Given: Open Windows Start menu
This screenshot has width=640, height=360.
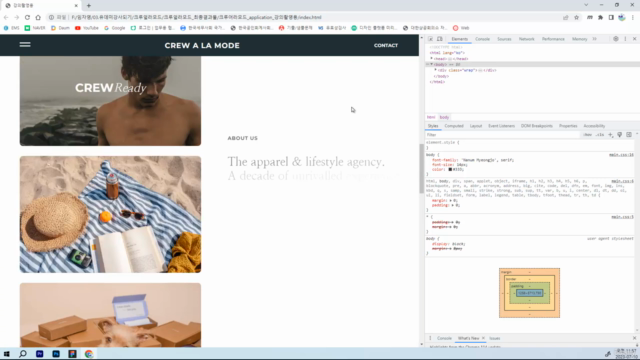Looking at the screenshot, I should tap(7, 354).
